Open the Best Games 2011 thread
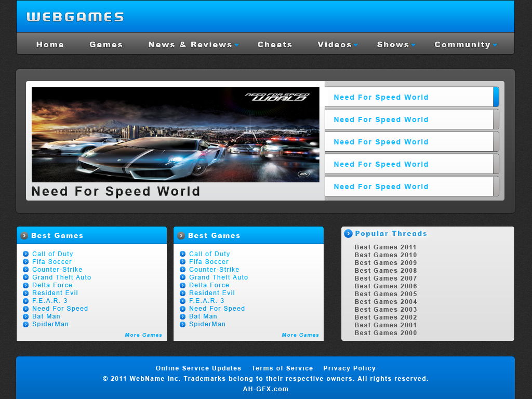Image resolution: width=532 pixels, height=399 pixels. [385, 247]
